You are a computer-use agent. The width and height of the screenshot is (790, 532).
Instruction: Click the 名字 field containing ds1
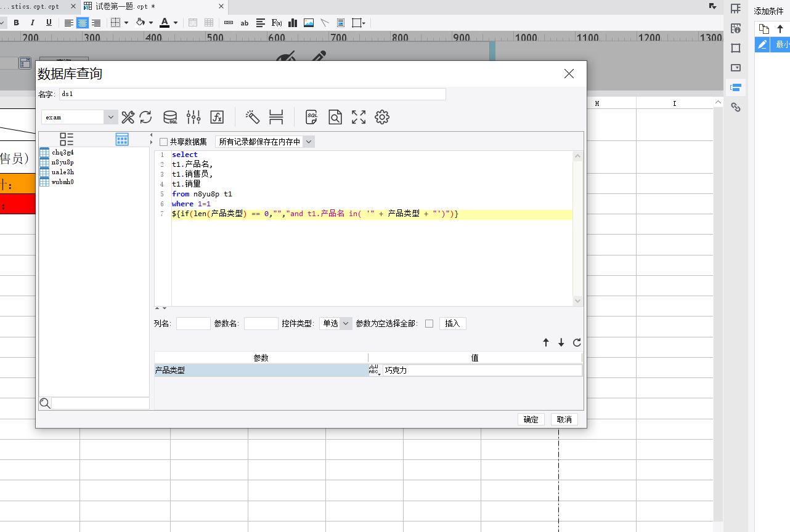(x=253, y=94)
